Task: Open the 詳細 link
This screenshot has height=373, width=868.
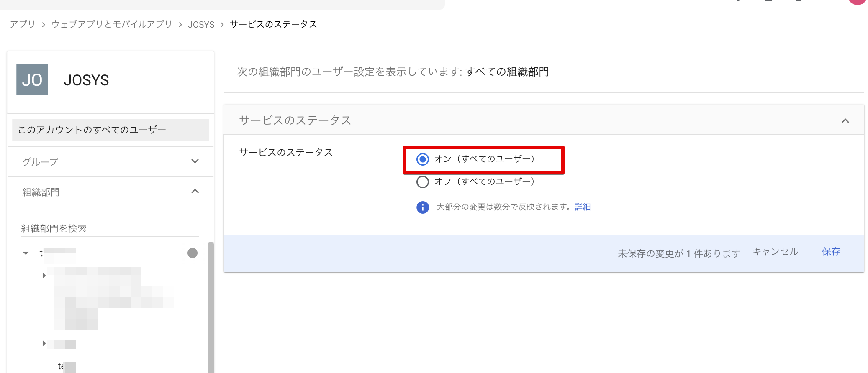Action: click(583, 207)
